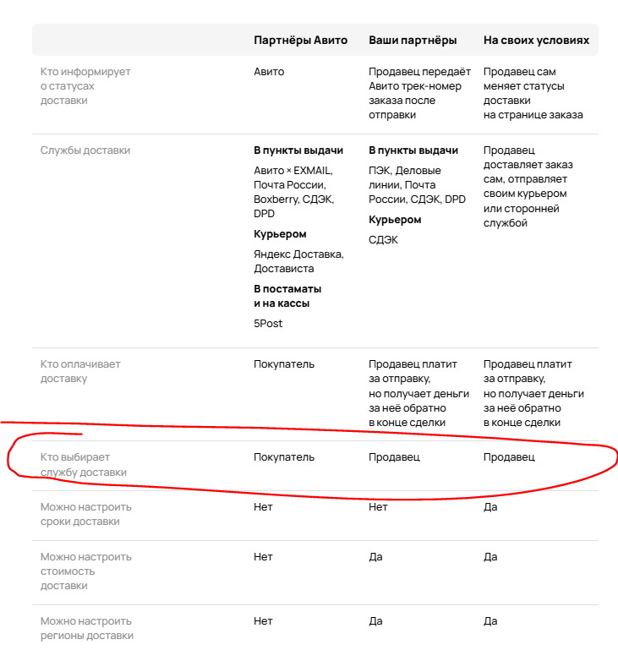Click the "Ваши партнёры" column header

point(413,41)
